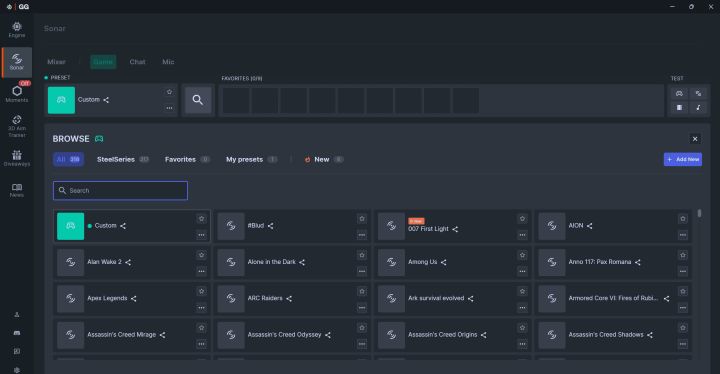
Task: Open more options for Alone in the Dark
Action: tap(362, 271)
